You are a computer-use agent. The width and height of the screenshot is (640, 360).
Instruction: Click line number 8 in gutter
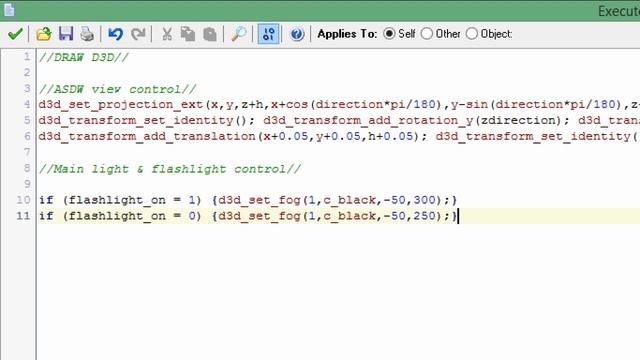(27, 168)
